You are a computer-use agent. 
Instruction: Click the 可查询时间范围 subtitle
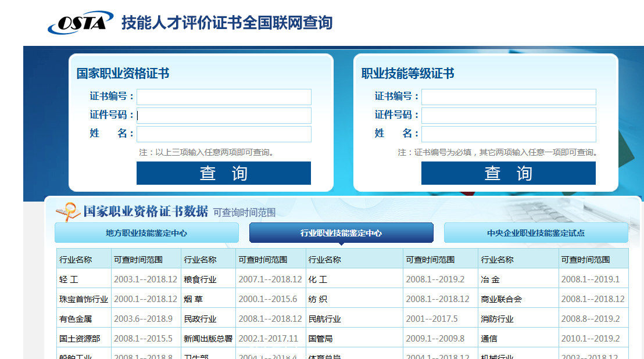click(x=244, y=213)
